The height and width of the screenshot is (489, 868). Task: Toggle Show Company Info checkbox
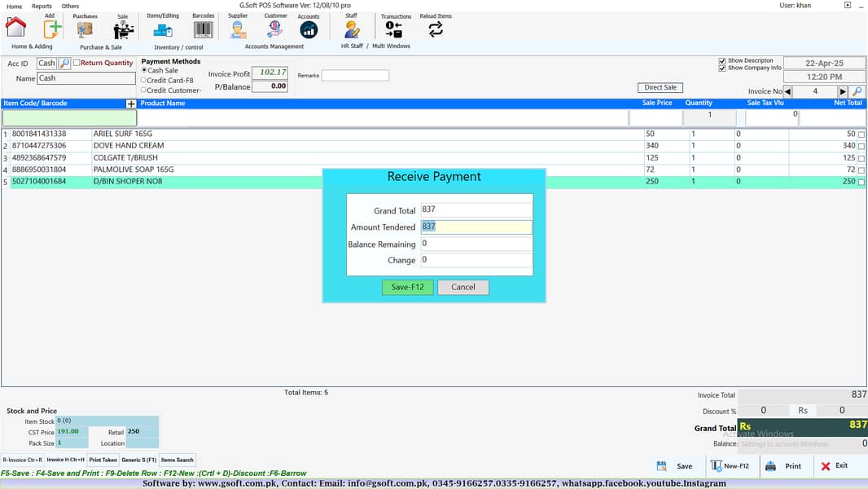(722, 68)
